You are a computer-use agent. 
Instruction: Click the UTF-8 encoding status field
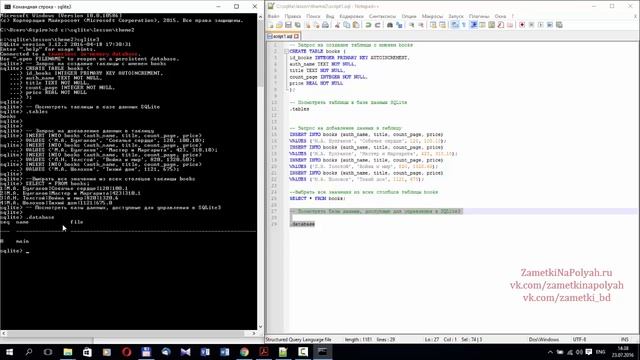point(579,340)
